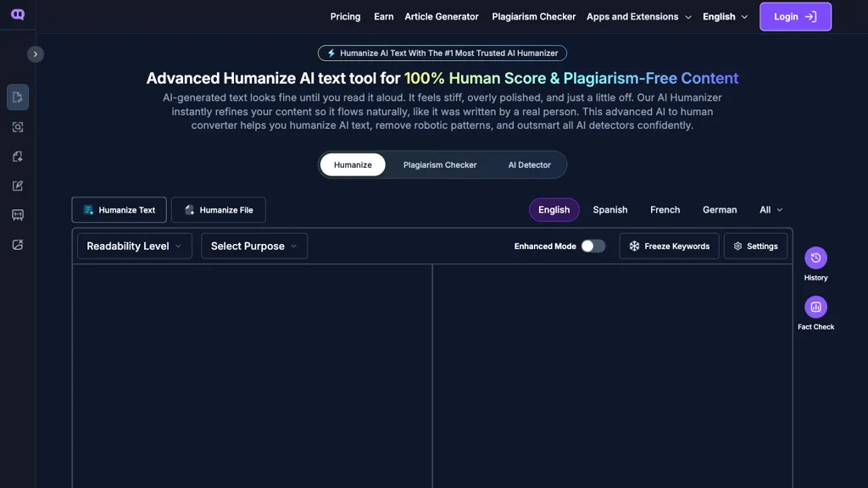Screen dimensions: 868x488
Task: Select the French language option
Action: 665,209
